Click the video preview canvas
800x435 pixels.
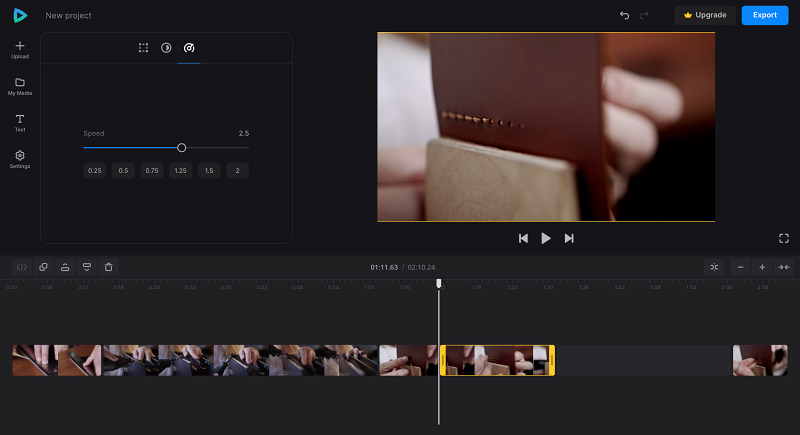point(546,127)
